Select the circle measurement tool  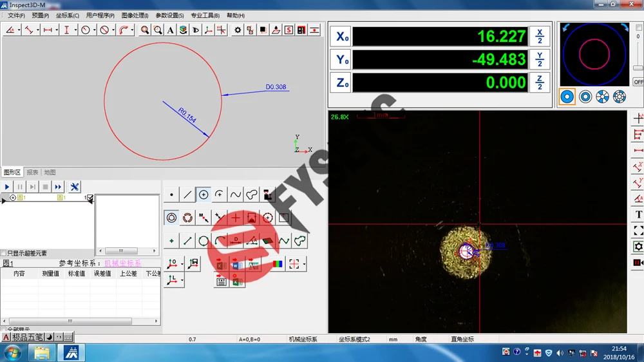(204, 195)
